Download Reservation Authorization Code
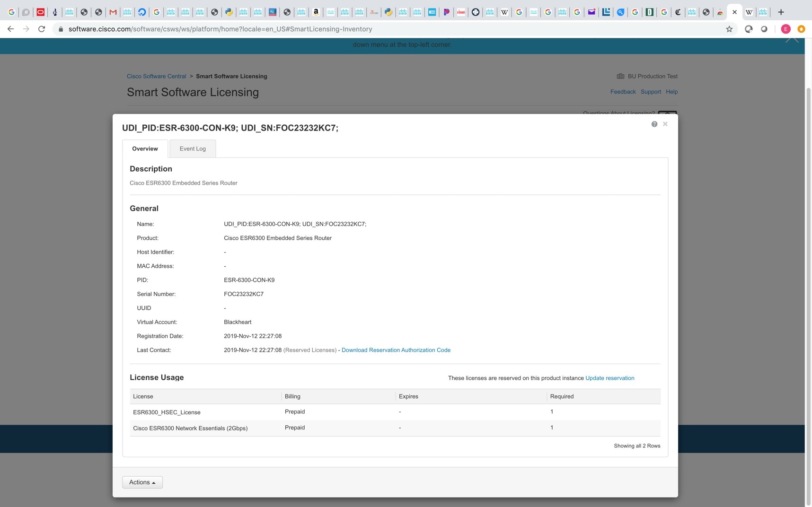This screenshot has height=507, width=812. click(396, 350)
